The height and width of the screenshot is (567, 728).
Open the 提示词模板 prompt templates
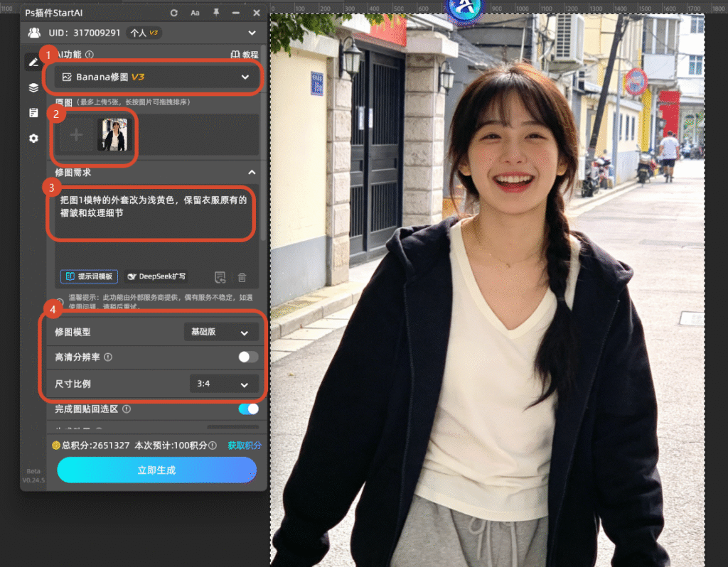click(x=89, y=276)
